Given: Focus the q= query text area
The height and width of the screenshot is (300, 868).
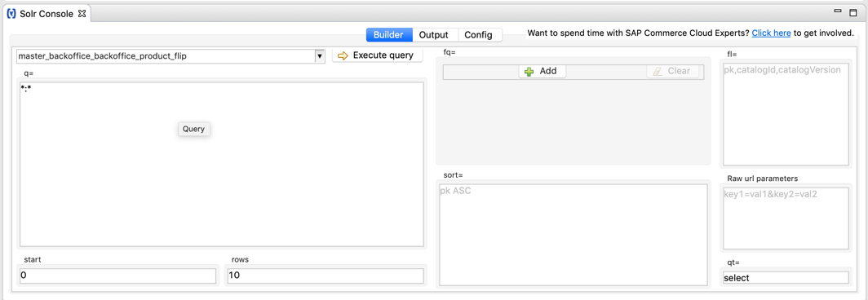Looking at the screenshot, I should 221,165.
